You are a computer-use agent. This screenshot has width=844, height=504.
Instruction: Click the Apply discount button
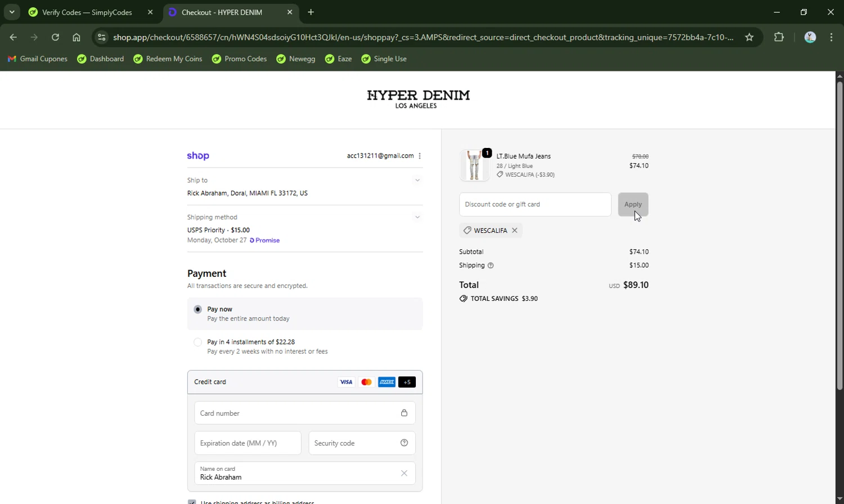[633, 204]
